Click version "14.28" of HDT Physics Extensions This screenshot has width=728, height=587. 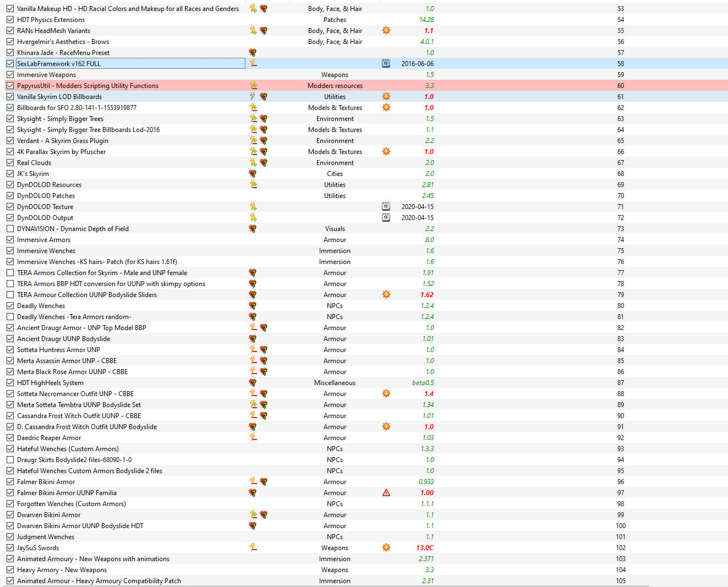[426, 19]
